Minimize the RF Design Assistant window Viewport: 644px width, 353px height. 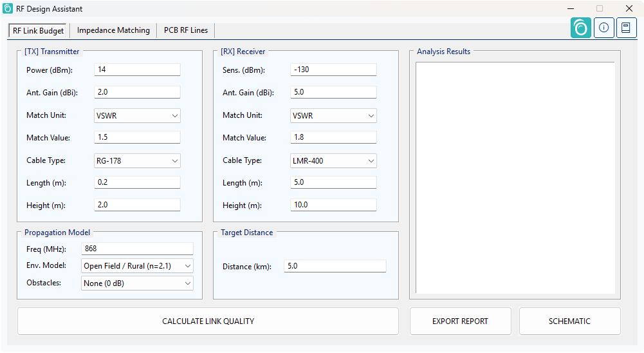571,8
